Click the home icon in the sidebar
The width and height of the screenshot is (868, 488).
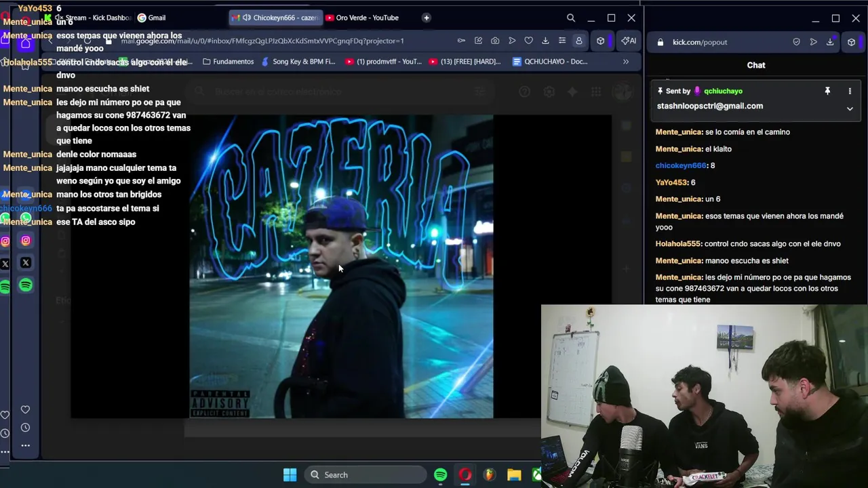click(x=25, y=43)
